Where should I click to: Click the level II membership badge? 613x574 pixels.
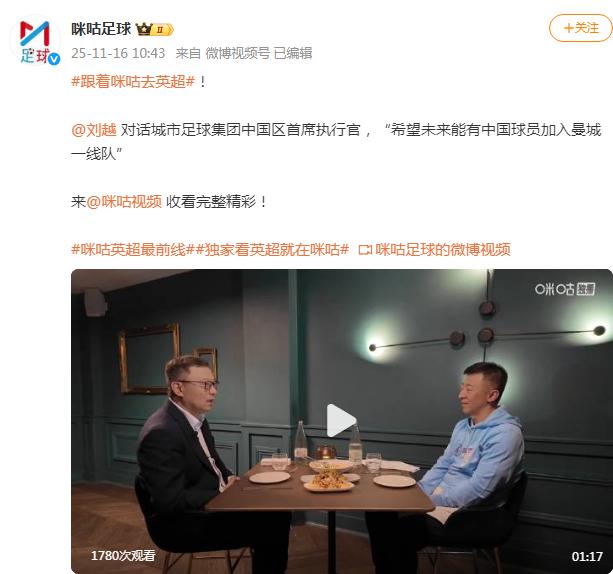(163, 30)
